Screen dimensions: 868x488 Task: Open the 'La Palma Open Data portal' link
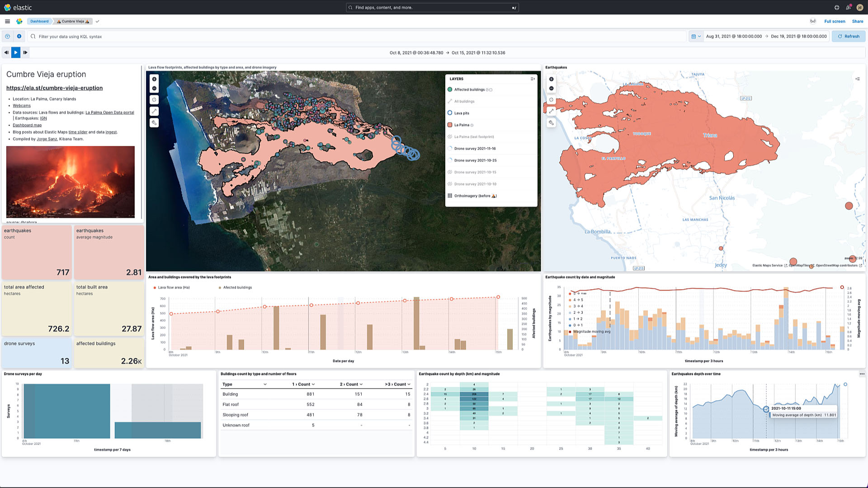pos(109,112)
